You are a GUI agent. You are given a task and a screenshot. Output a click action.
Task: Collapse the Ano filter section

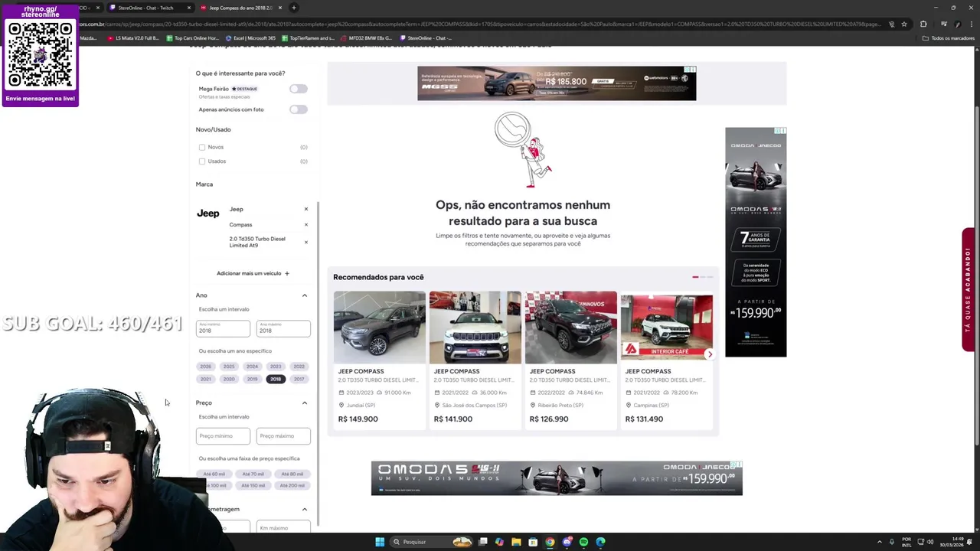[304, 295]
